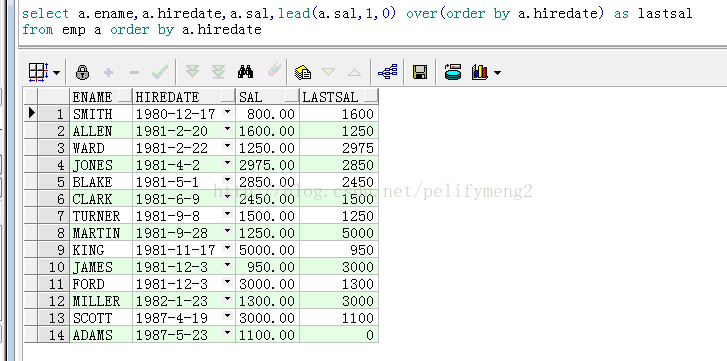
Task: Click the plus insert record icon
Action: click(108, 72)
